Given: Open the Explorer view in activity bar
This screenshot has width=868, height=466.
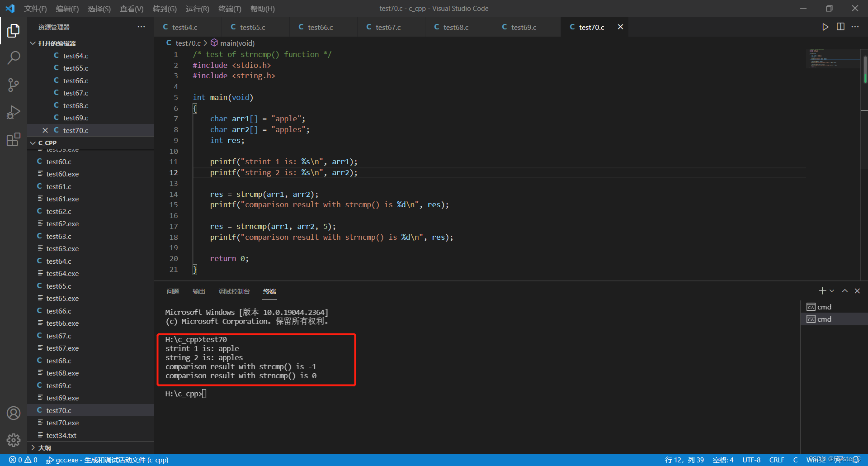Looking at the screenshot, I should coord(14,31).
